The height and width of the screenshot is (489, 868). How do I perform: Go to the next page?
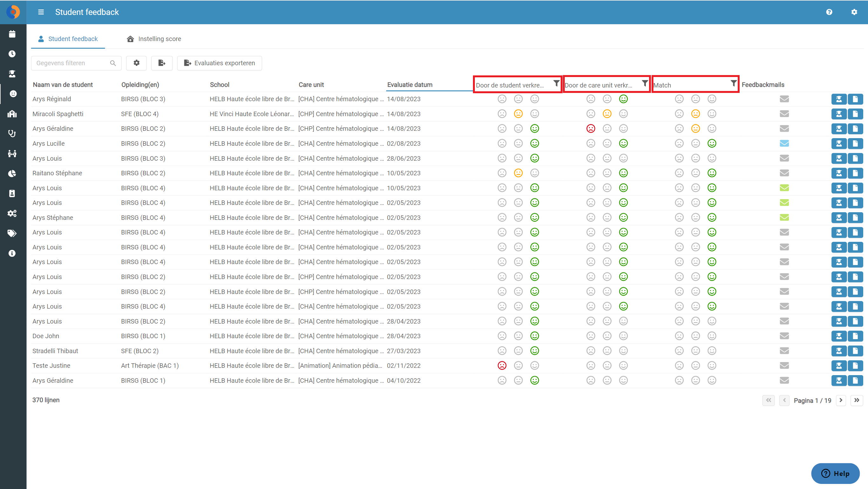point(841,400)
